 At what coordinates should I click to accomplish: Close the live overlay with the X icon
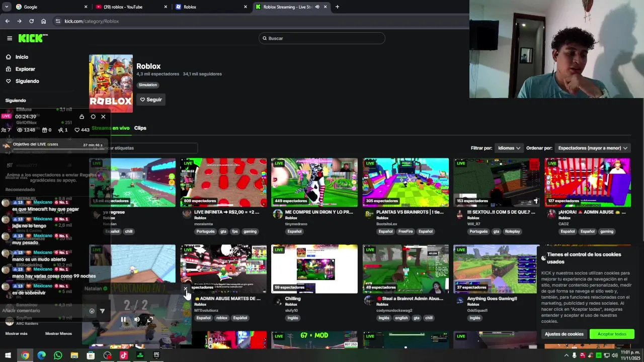click(103, 117)
